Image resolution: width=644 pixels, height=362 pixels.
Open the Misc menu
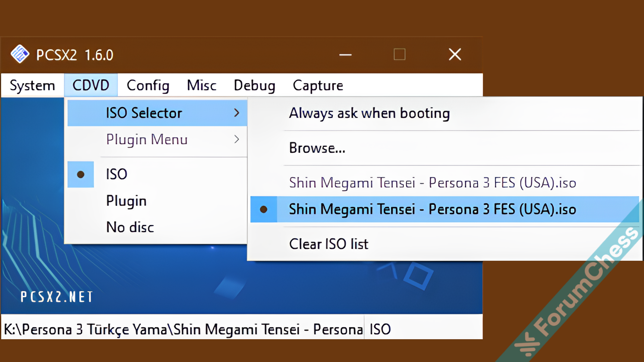point(202,85)
